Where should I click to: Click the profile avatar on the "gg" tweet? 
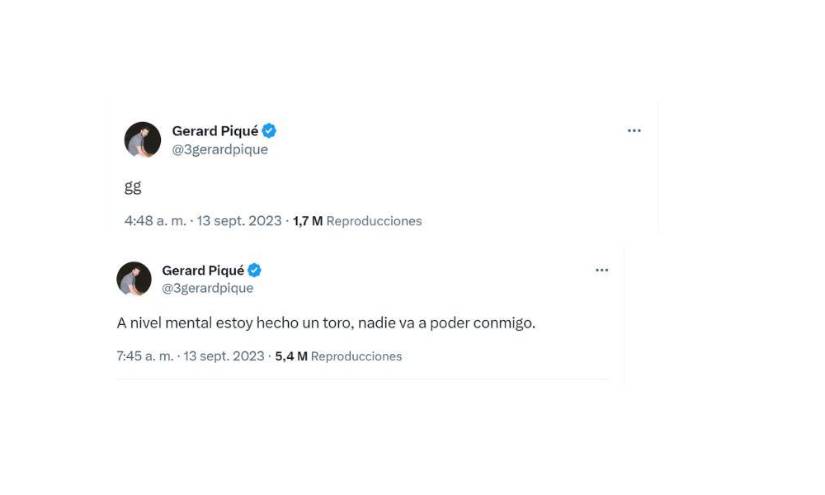143,140
